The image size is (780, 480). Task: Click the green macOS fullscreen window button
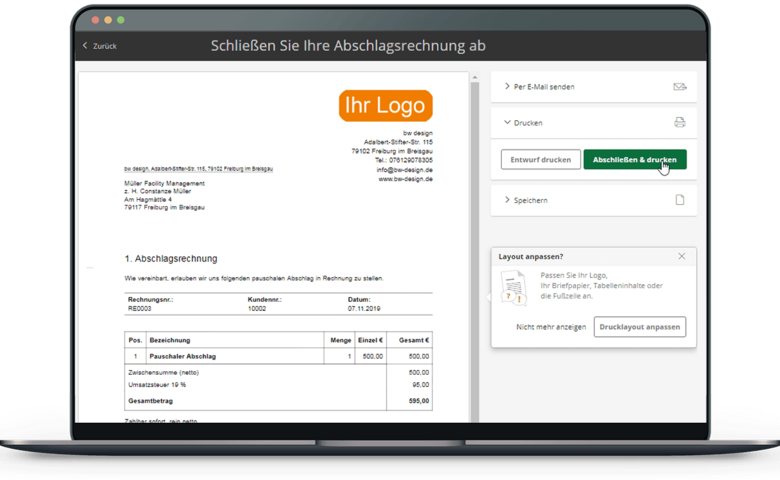tap(120, 20)
